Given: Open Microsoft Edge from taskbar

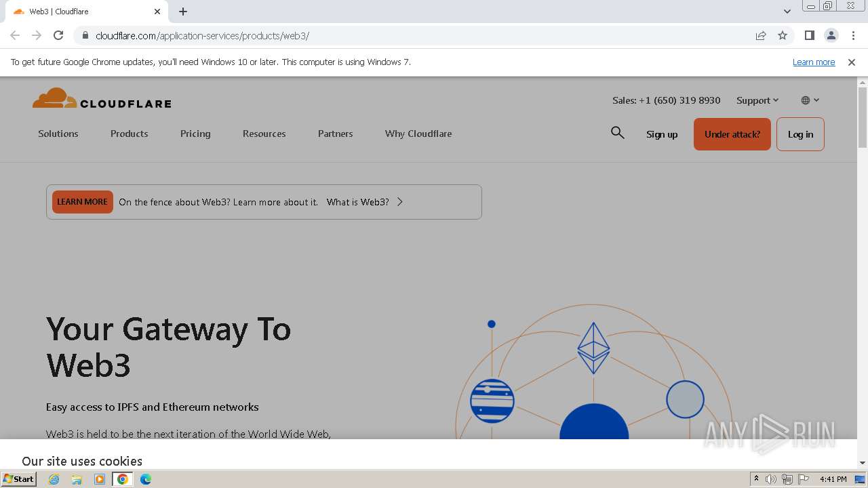Looking at the screenshot, I should pyautogui.click(x=145, y=479).
